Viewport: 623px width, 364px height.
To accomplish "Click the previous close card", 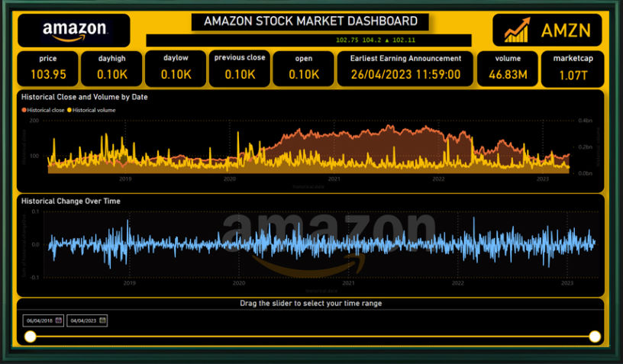I will point(240,68).
